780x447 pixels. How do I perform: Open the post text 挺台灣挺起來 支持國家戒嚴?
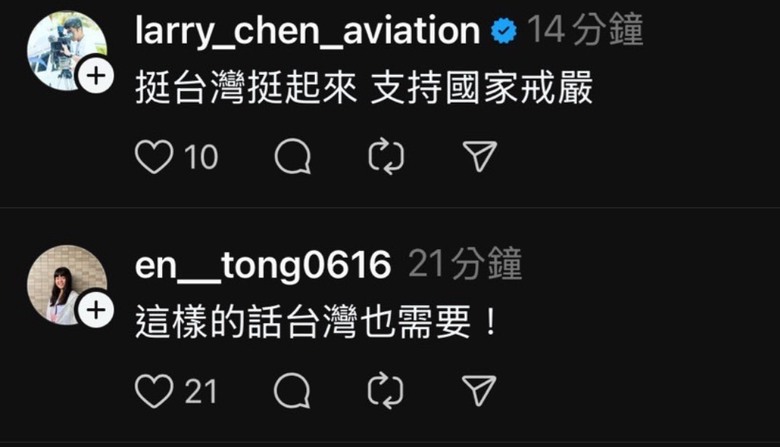(x=364, y=88)
